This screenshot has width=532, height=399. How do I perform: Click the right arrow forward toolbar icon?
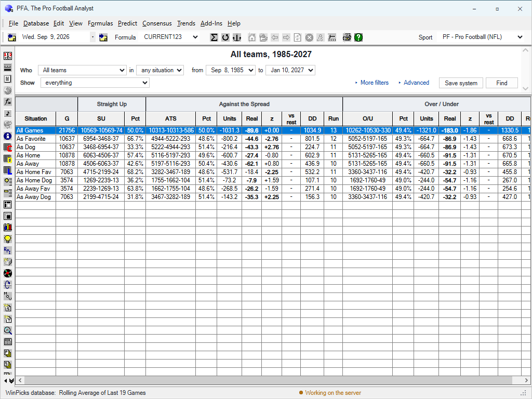pos(286,37)
